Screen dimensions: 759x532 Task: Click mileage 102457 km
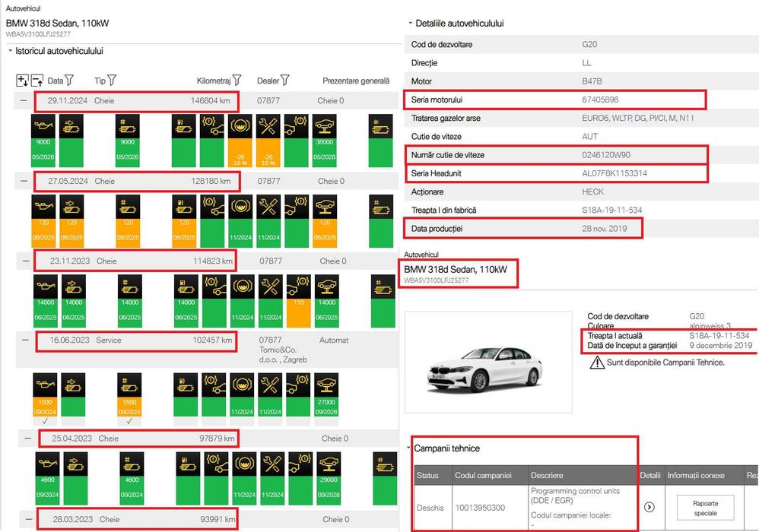(x=212, y=340)
